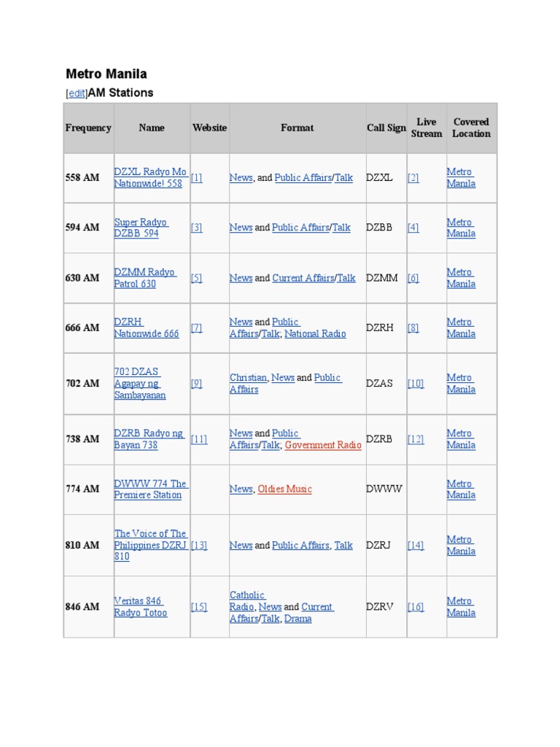Open DWWW 774 The Premiere Station link
560x747 pixels.
click(151, 489)
